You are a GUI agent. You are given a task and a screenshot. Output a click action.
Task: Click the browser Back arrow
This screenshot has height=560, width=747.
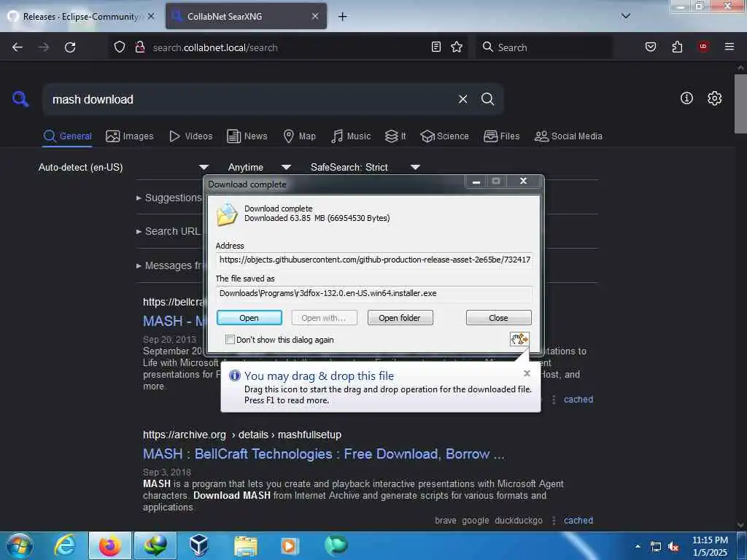tap(18, 47)
